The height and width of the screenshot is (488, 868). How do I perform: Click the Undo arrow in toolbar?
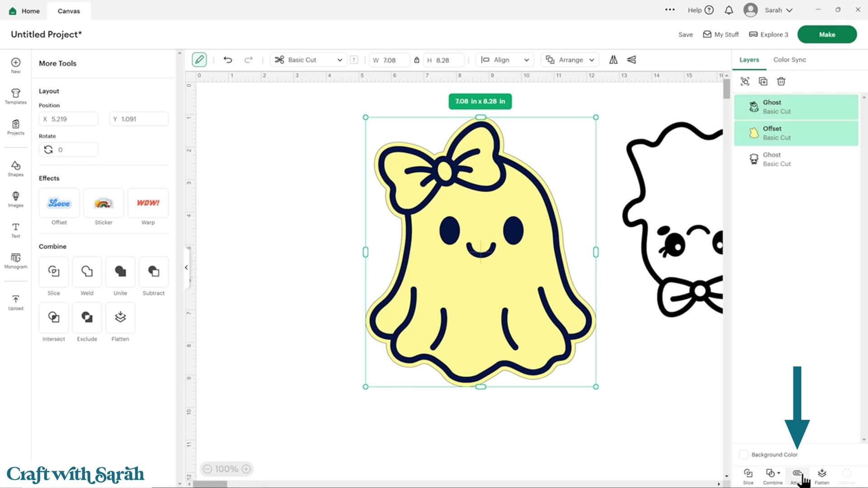[x=228, y=60]
